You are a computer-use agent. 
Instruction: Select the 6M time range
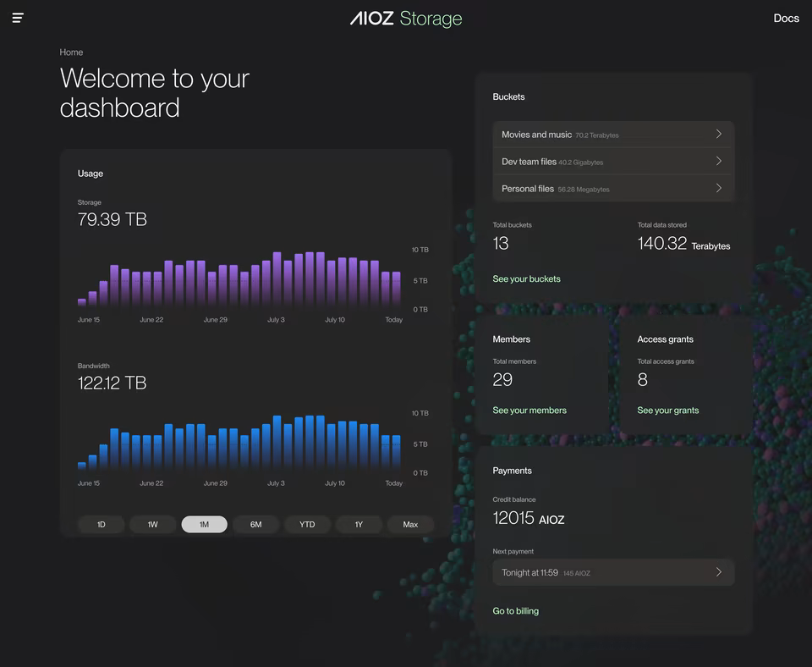click(x=255, y=525)
